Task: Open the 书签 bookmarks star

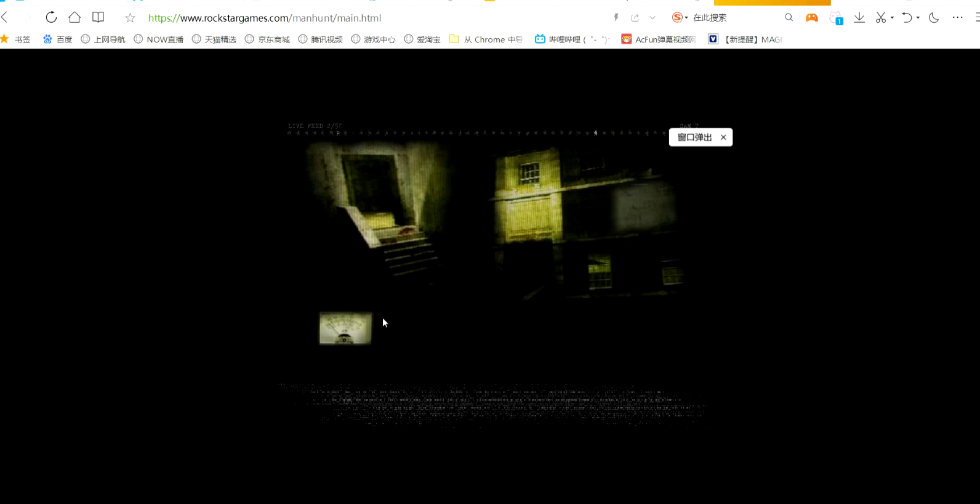Action: pyautogui.click(x=15, y=39)
